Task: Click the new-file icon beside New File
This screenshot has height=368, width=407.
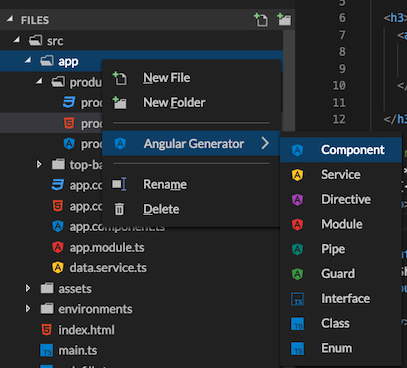Action: tap(120, 78)
